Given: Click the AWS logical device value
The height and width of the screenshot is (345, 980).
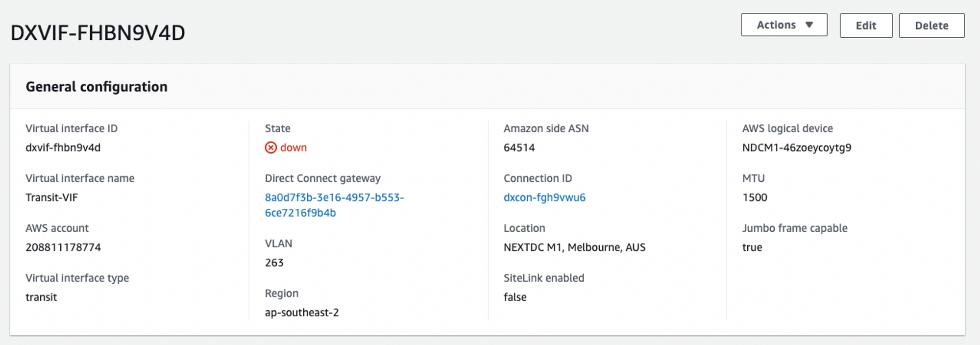Looking at the screenshot, I should coord(796,148).
